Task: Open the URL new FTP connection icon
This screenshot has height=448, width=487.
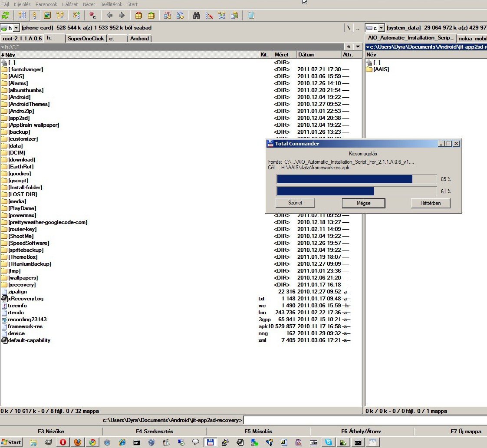Action: point(180,15)
